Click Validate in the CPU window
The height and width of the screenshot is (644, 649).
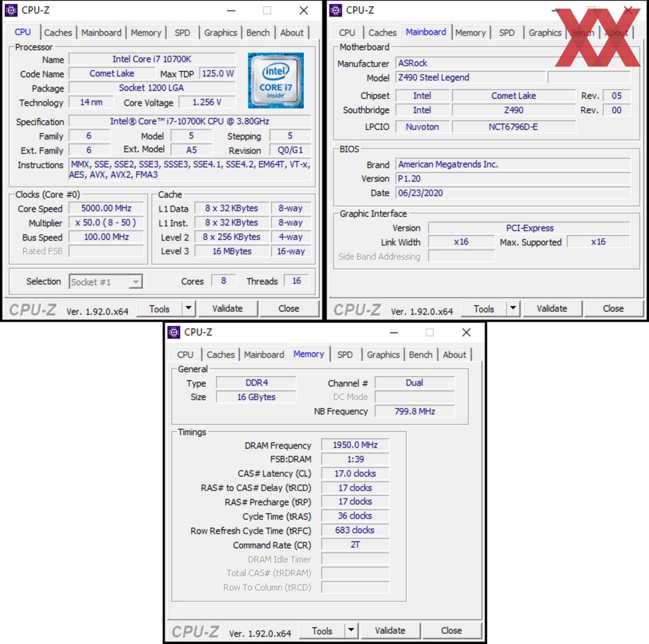point(228,309)
